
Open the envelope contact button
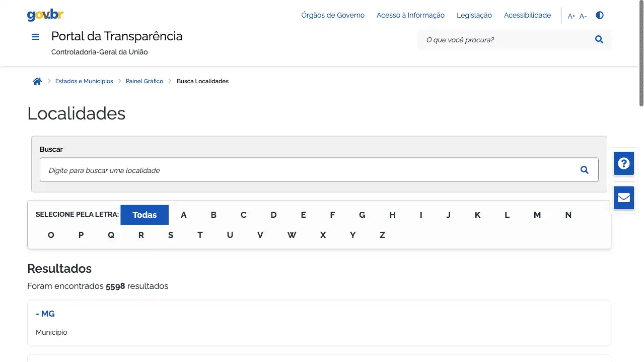(623, 198)
